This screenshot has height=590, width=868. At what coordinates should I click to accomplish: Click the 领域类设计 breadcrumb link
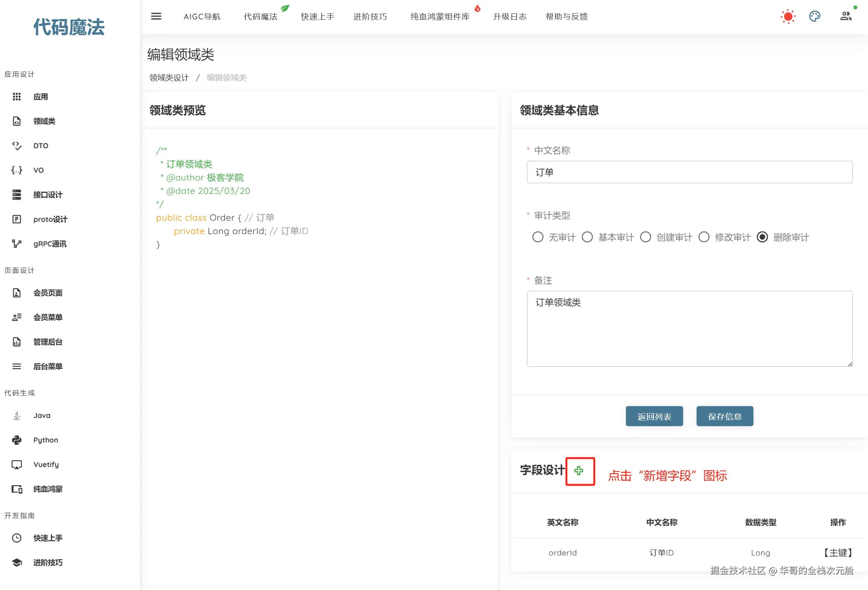[x=169, y=78]
